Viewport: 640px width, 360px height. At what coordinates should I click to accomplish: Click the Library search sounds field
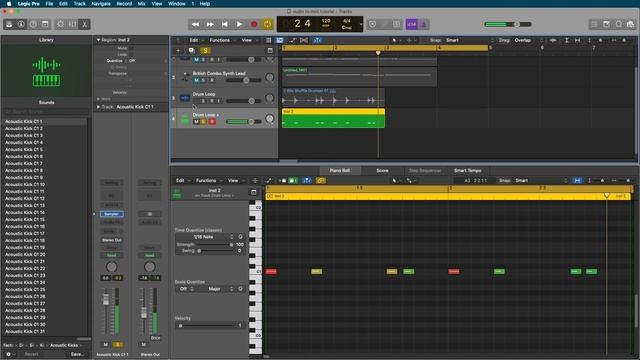(x=46, y=111)
